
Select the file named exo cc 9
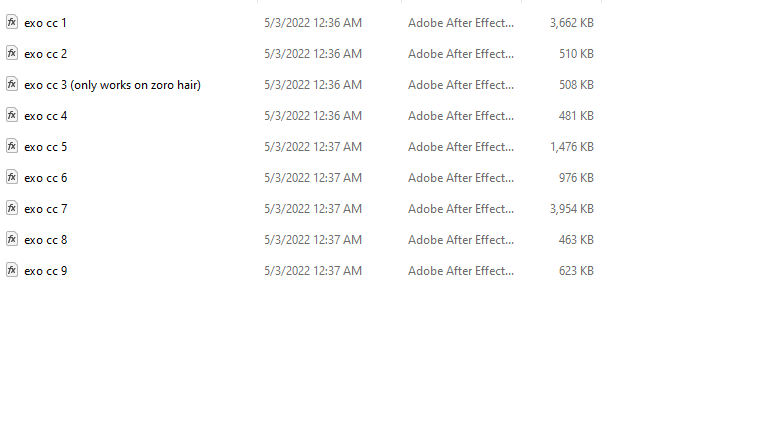(46, 271)
